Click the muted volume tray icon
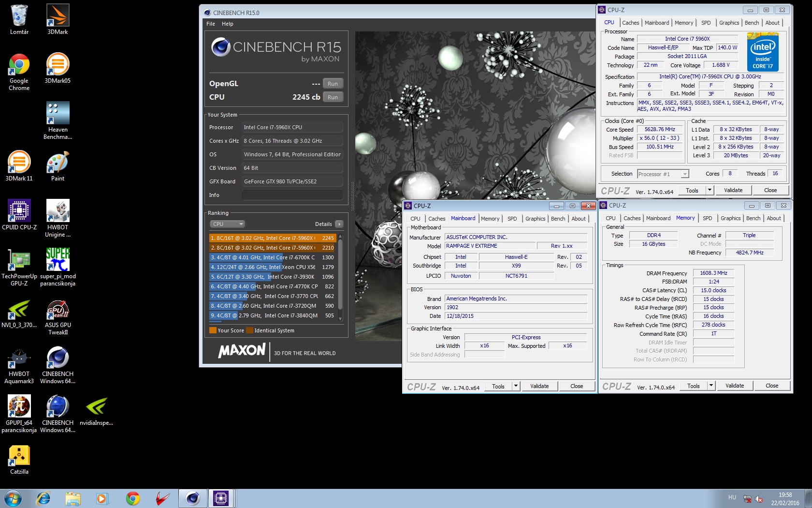The height and width of the screenshot is (508, 812). pyautogui.click(x=759, y=499)
